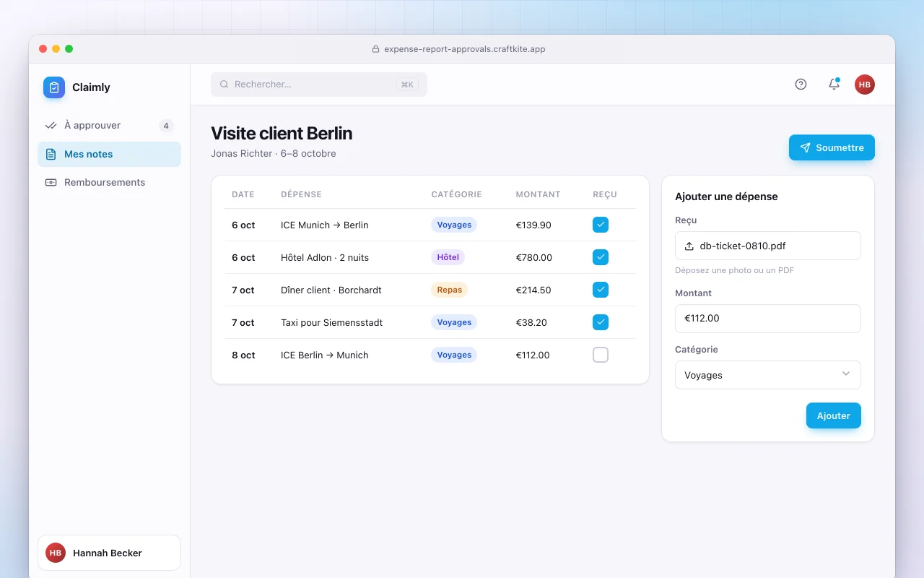924x578 pixels.
Task: Click the Ajouter button
Action: (834, 415)
